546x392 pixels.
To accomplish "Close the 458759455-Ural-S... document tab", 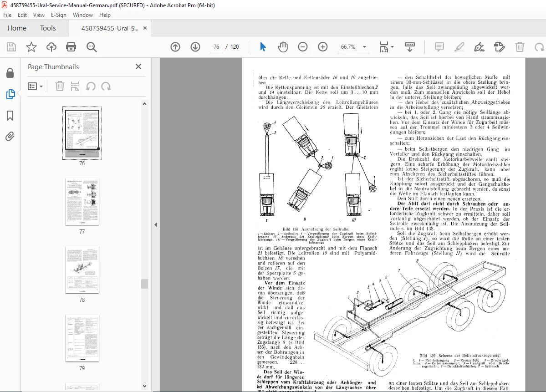I will [145, 28].
